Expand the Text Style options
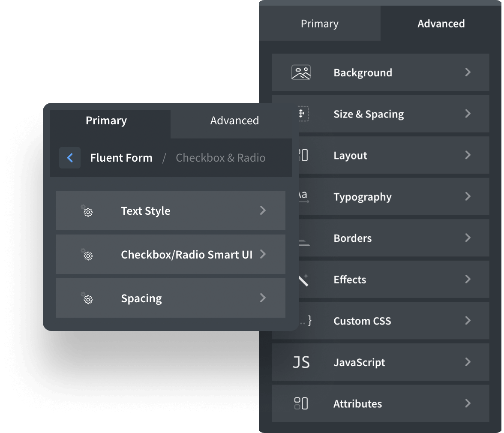This screenshot has height=433, width=504. (x=263, y=211)
